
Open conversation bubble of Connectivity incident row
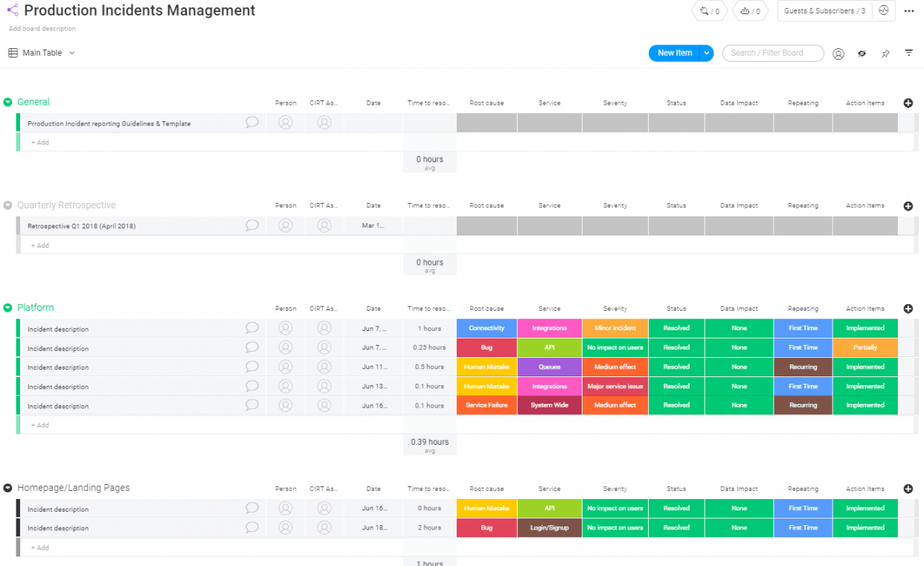tap(252, 327)
